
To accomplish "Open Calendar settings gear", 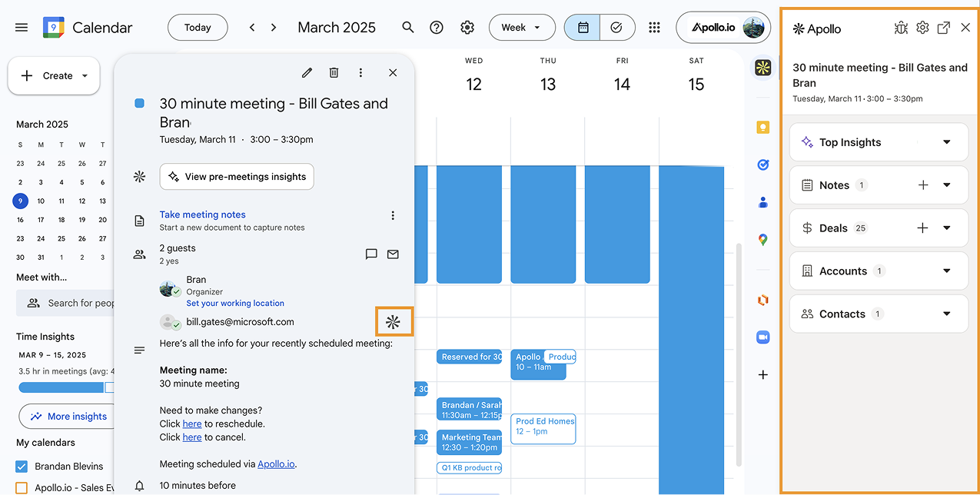I will click(x=467, y=28).
